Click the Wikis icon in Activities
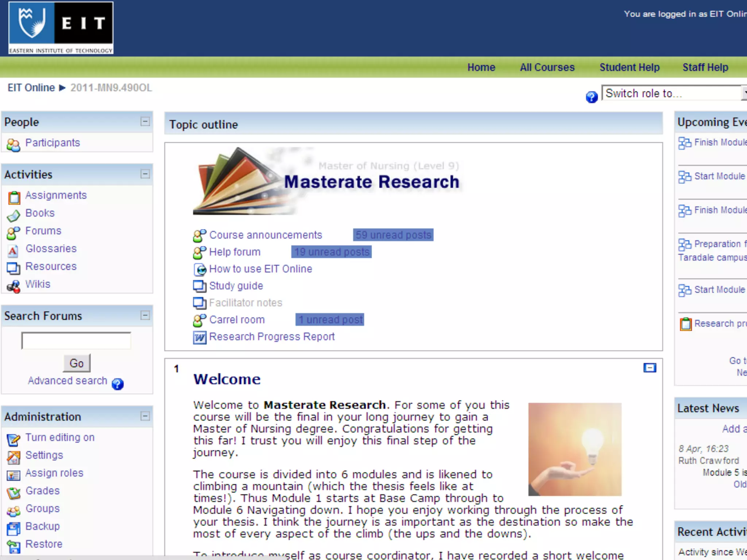This screenshot has width=747, height=560. point(13,287)
